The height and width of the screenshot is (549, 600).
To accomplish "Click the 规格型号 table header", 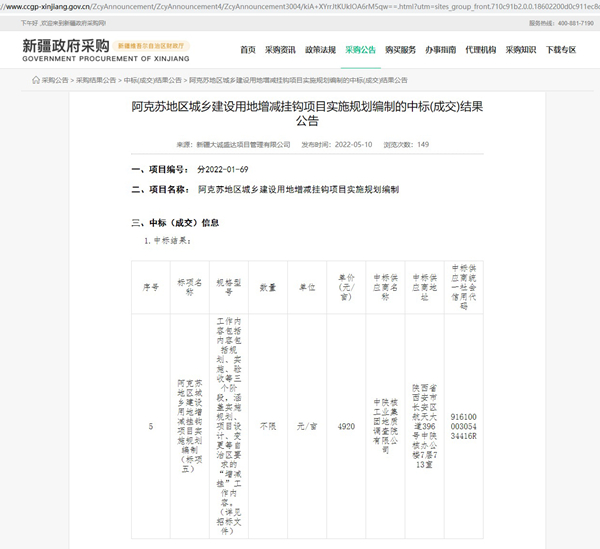I will pos(229,287).
